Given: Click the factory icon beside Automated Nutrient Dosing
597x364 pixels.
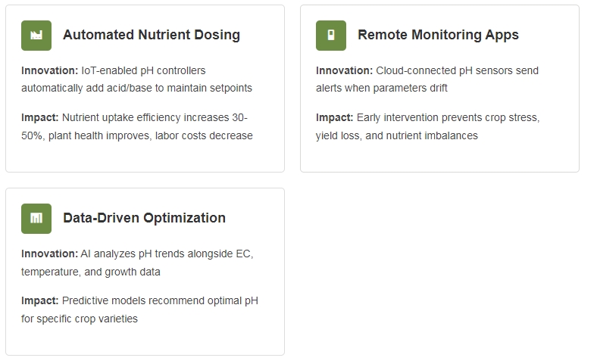Looking at the screenshot, I should (x=36, y=35).
